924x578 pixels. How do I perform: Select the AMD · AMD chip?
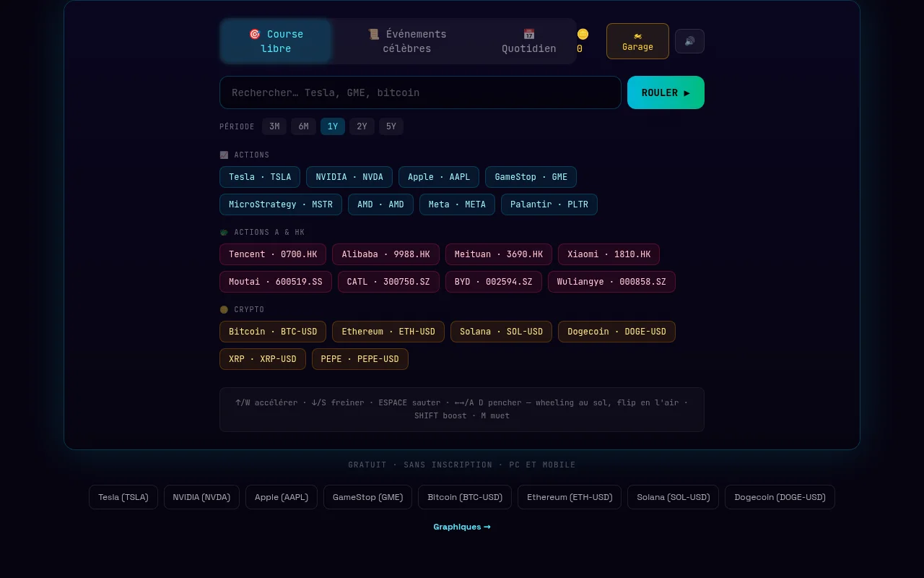(380, 204)
